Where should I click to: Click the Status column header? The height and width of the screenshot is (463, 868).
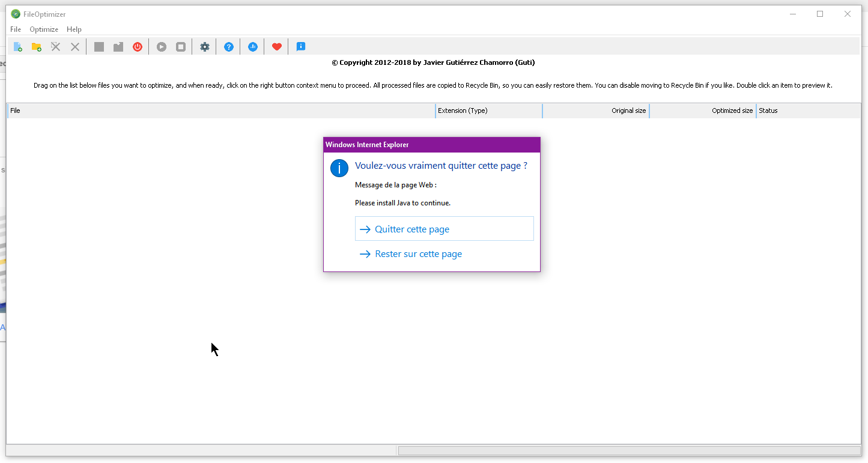point(808,110)
